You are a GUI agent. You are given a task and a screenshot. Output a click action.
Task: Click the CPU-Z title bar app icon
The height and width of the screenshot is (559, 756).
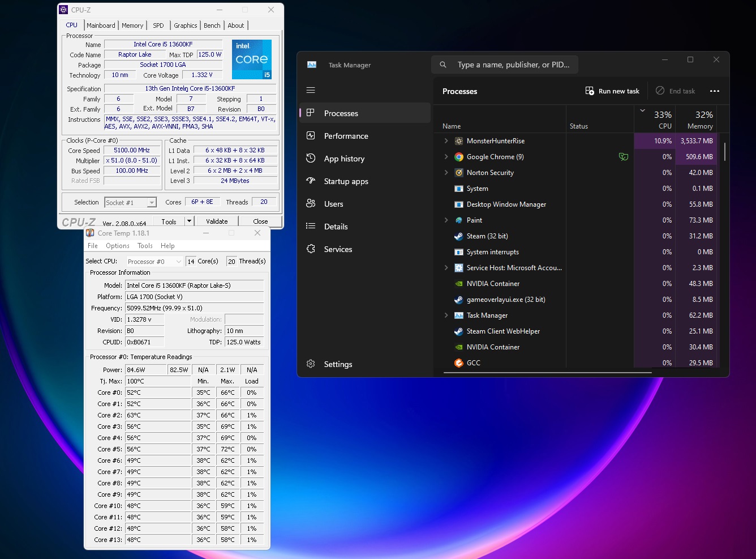coord(64,10)
